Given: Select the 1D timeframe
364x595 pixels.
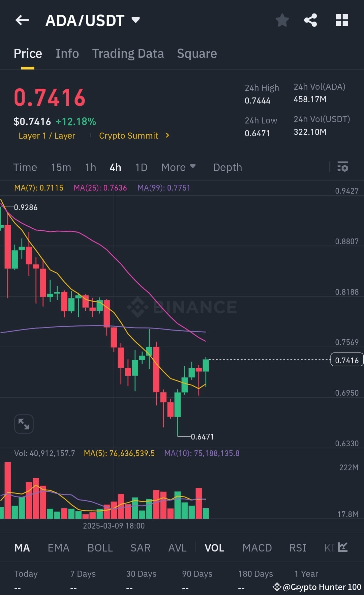Looking at the screenshot, I should tap(141, 167).
